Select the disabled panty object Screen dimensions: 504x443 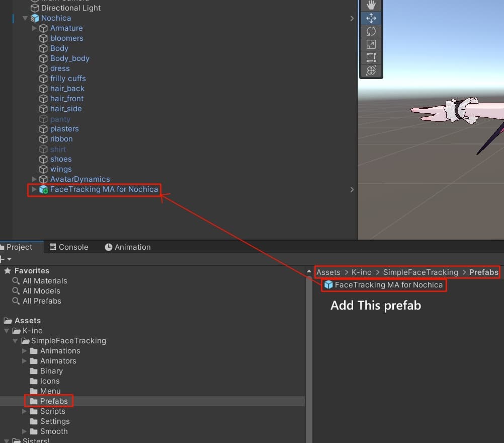click(x=60, y=119)
